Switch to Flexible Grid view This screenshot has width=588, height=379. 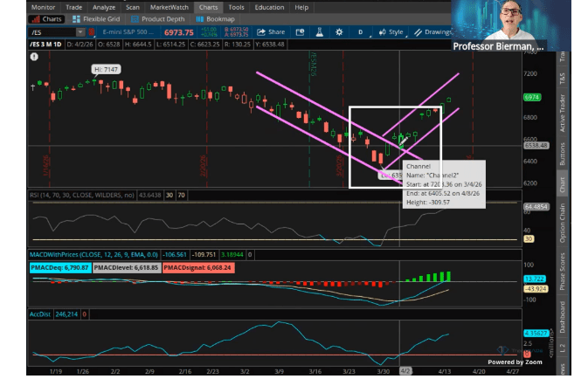point(96,19)
